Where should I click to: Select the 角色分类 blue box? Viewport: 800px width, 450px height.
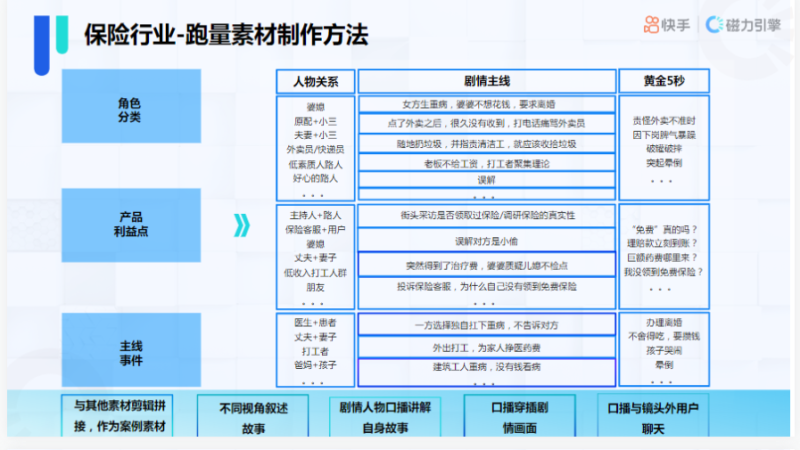point(131,106)
